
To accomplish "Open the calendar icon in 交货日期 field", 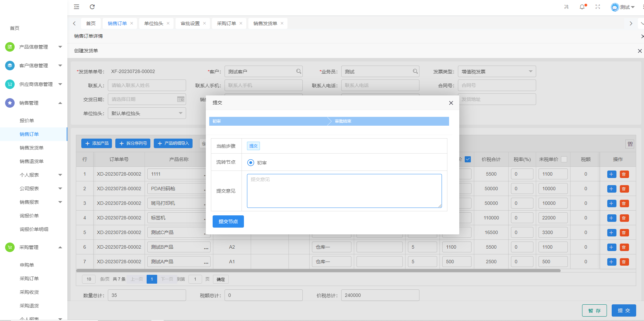I will [181, 100].
